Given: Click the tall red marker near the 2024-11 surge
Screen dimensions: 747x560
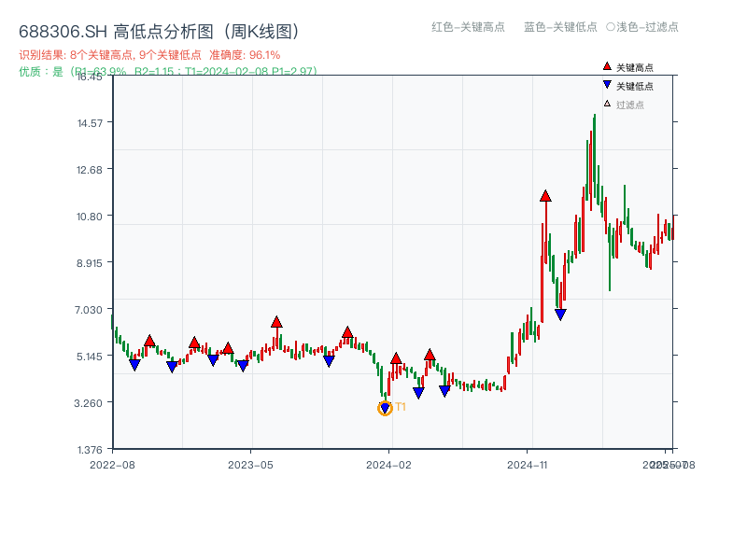Looking at the screenshot, I should click(546, 197).
